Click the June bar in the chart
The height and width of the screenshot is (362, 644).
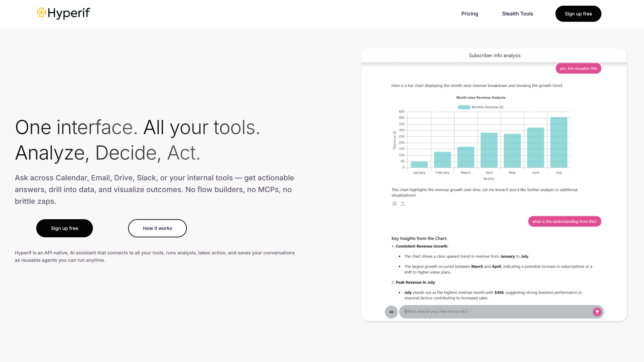[x=535, y=147]
